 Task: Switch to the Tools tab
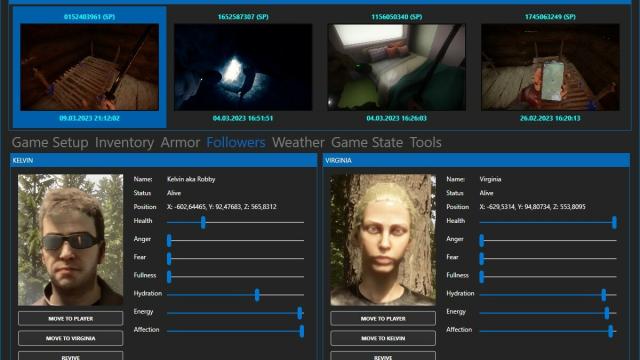pos(425,142)
